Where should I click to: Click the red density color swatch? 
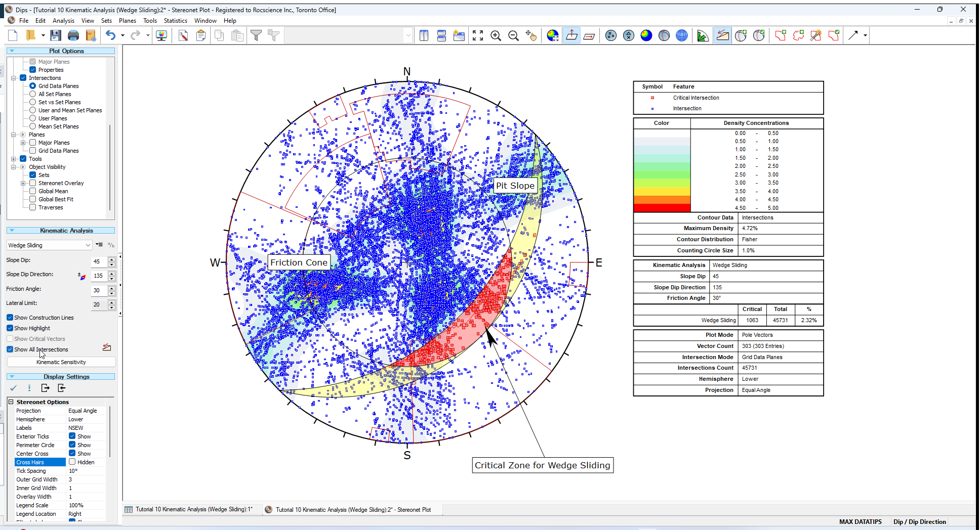pos(662,207)
